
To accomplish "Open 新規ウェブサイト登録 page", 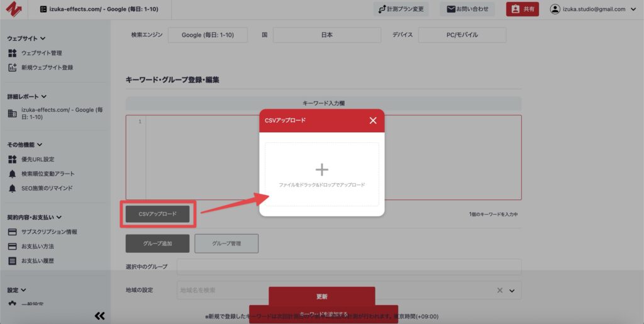I will click(47, 67).
